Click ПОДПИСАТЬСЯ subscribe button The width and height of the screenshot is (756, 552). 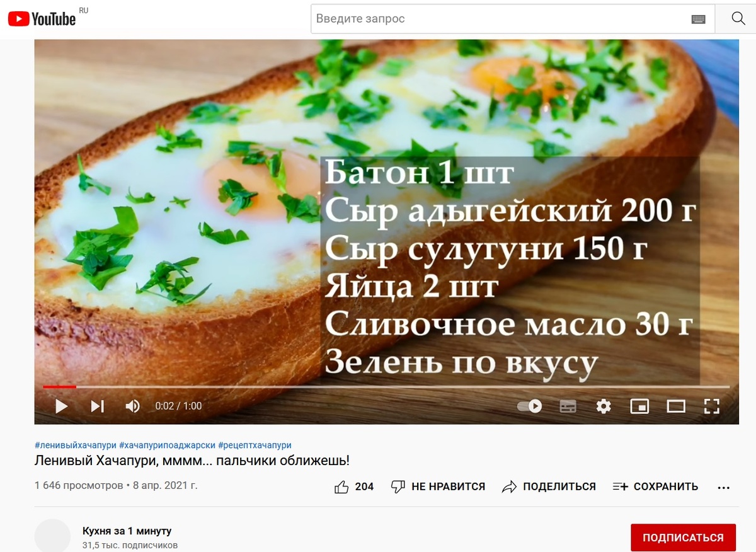coord(683,538)
